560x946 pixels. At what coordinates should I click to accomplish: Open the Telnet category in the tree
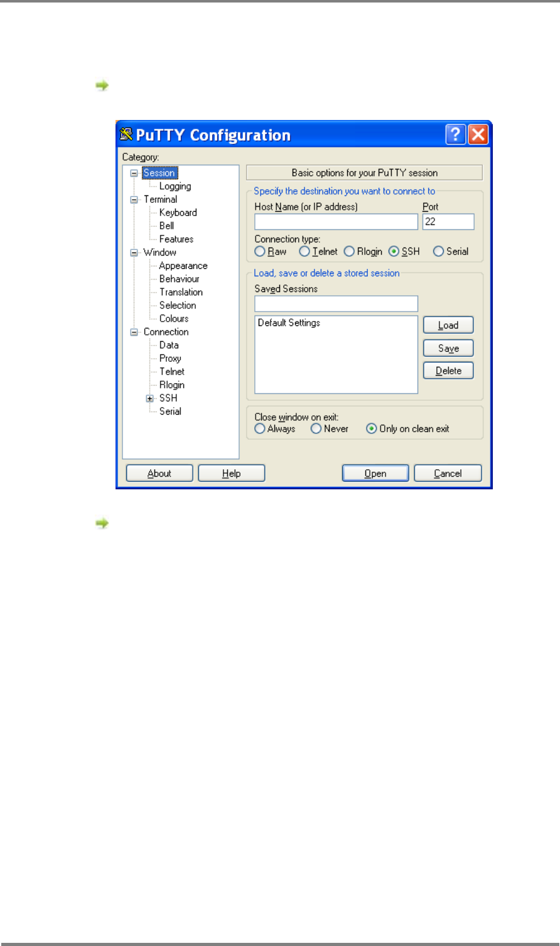pyautogui.click(x=171, y=371)
